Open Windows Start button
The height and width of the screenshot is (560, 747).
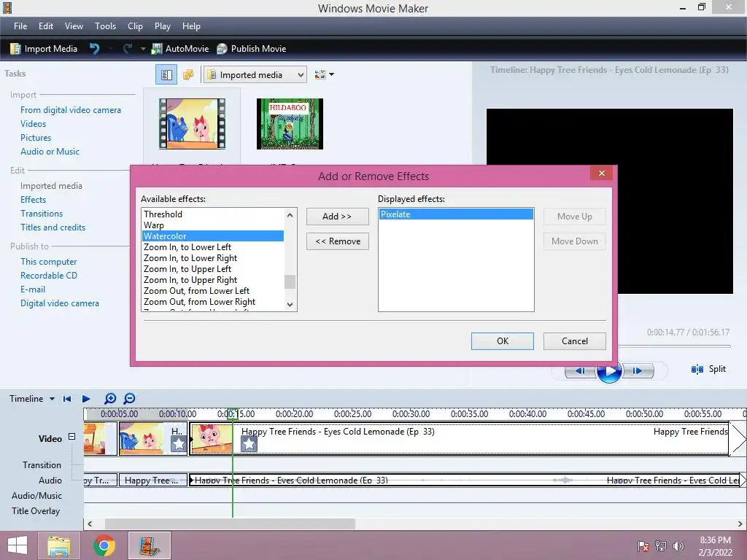(x=18, y=545)
